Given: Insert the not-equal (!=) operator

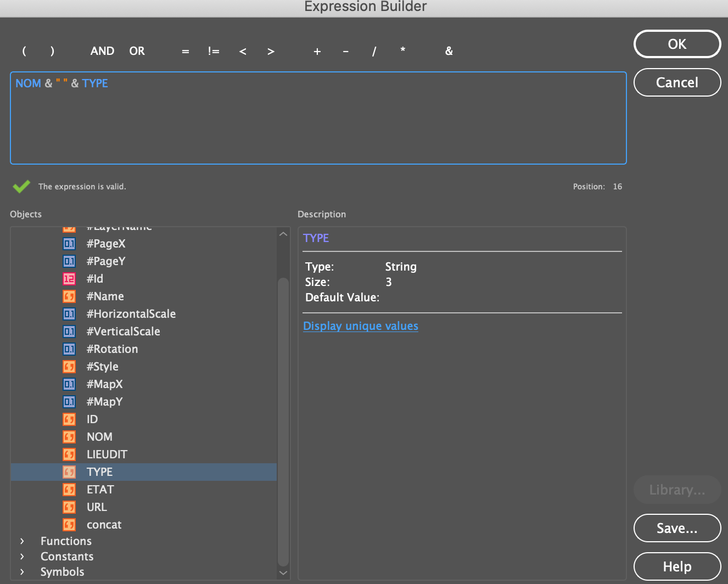Looking at the screenshot, I should point(214,51).
